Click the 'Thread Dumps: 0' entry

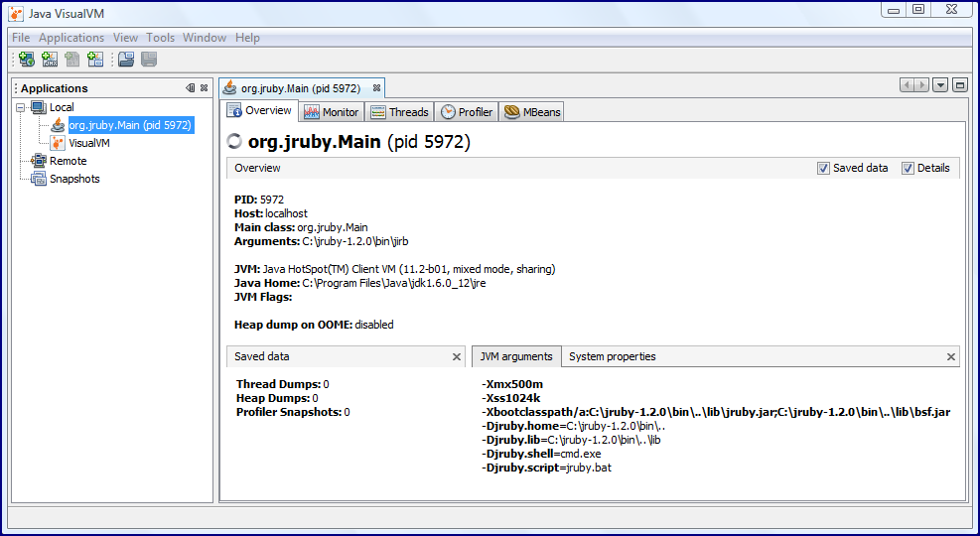283,384
